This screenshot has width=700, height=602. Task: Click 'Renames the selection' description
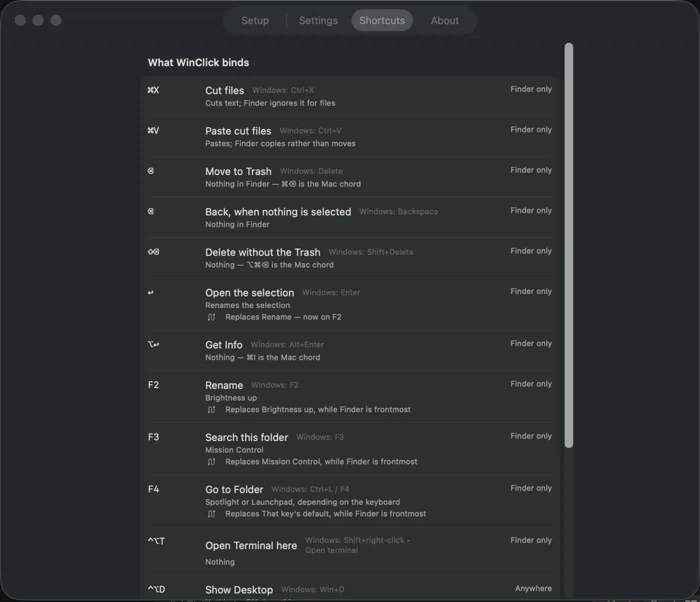247,305
